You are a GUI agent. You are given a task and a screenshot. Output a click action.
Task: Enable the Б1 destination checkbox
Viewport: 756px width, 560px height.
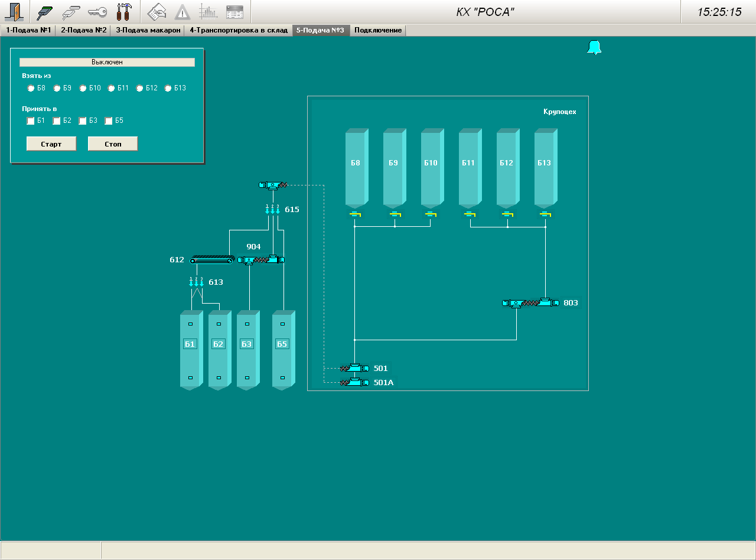pyautogui.click(x=31, y=121)
